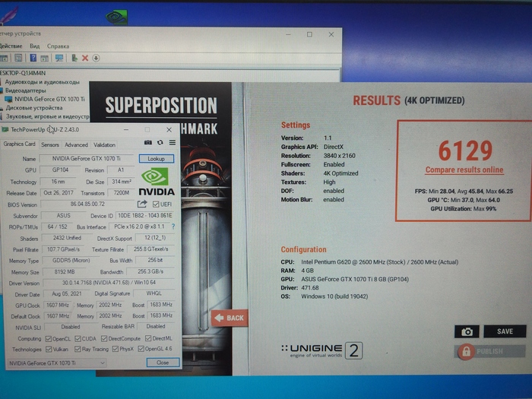Click the Bus Interface question mark
Image resolution: width=532 pixels, height=399 pixels.
click(173, 226)
